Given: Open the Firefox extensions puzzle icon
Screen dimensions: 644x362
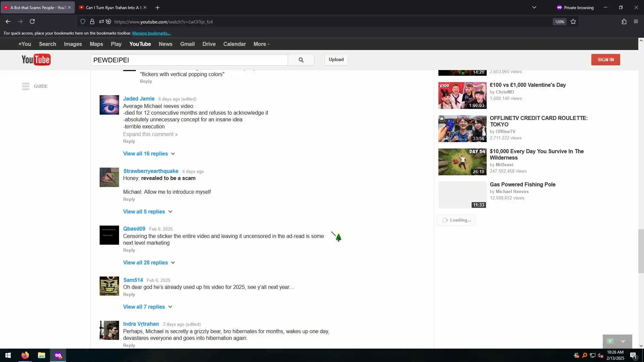Looking at the screenshot, I should [624, 22].
